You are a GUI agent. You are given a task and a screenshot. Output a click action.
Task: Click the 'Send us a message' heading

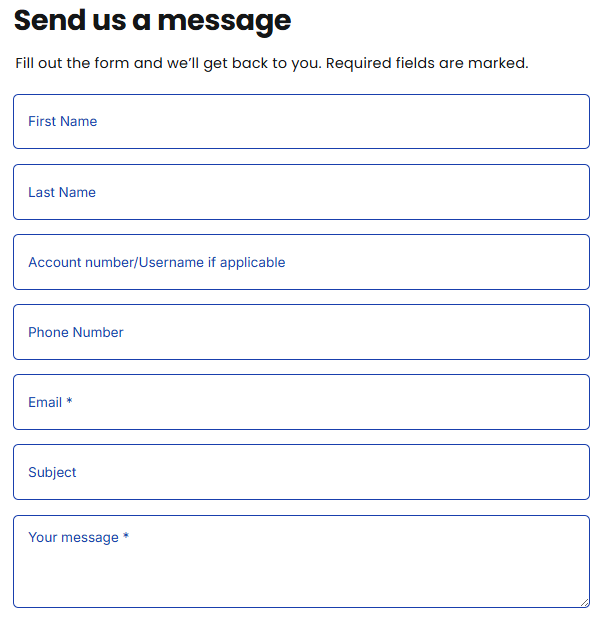[x=152, y=20]
